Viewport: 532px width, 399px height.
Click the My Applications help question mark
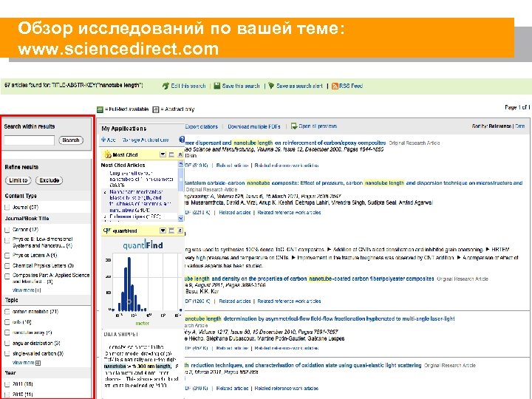coord(182,139)
